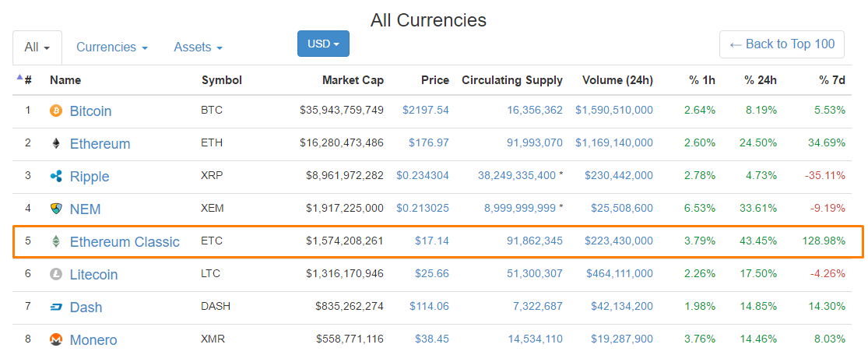Click Ripple circulating supply value
The height and width of the screenshot is (355, 868).
pyautogui.click(x=516, y=176)
